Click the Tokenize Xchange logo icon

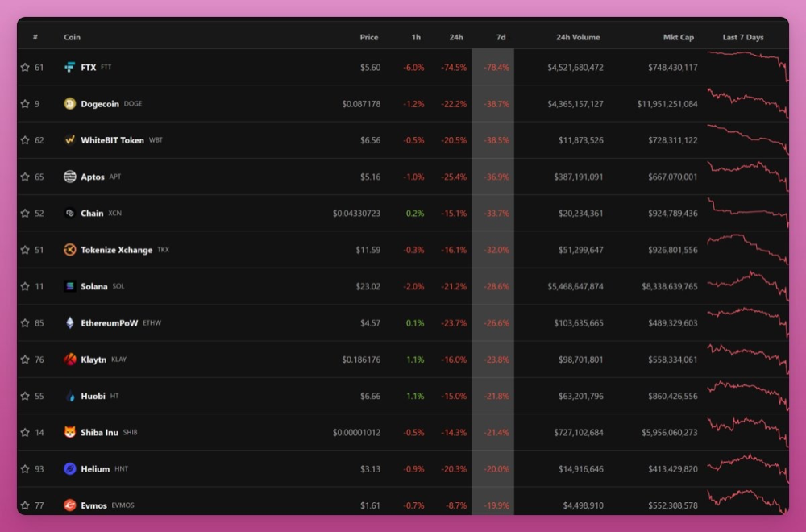coord(70,250)
